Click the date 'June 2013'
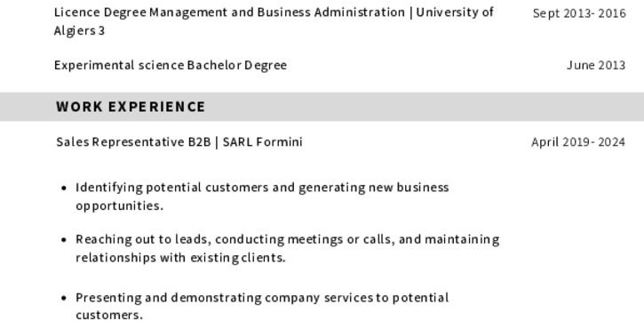Screen dimensions: 644x329 596,66
